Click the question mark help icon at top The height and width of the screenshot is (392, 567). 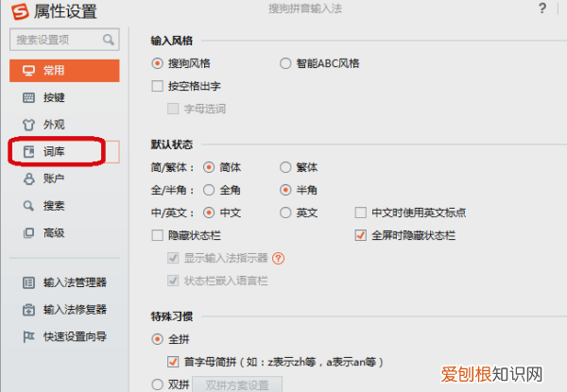pyautogui.click(x=542, y=8)
